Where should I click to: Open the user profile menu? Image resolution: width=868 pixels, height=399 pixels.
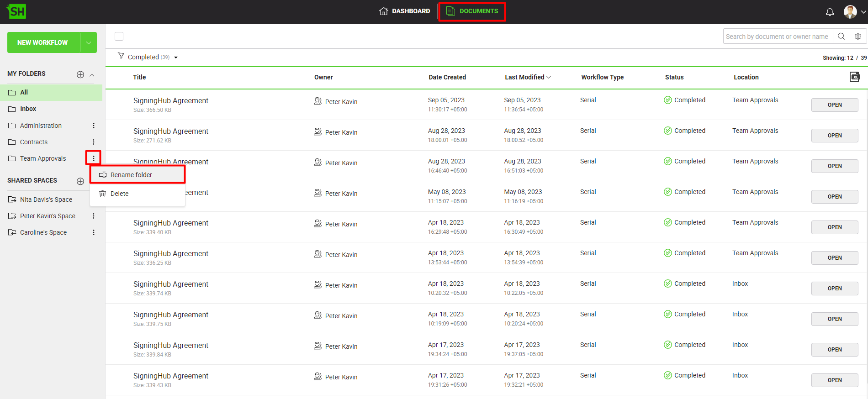click(x=854, y=12)
